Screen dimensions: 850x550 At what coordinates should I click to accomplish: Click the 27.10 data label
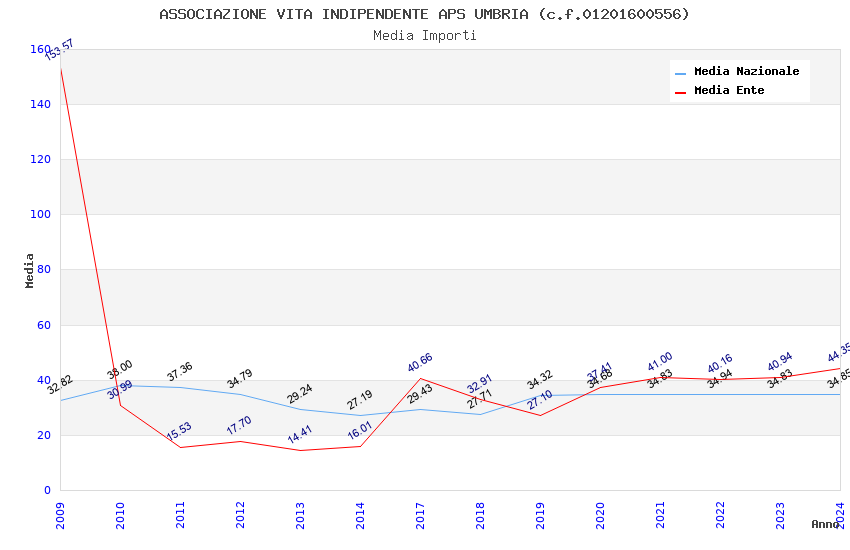540,400
